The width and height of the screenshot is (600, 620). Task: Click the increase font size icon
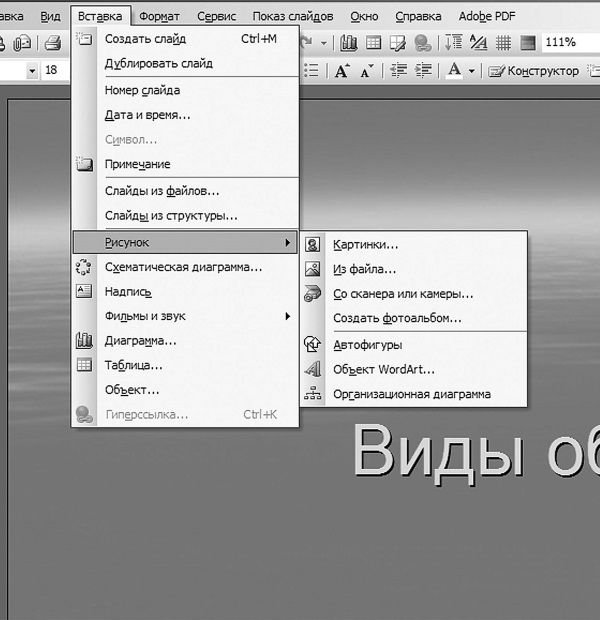click(x=342, y=71)
